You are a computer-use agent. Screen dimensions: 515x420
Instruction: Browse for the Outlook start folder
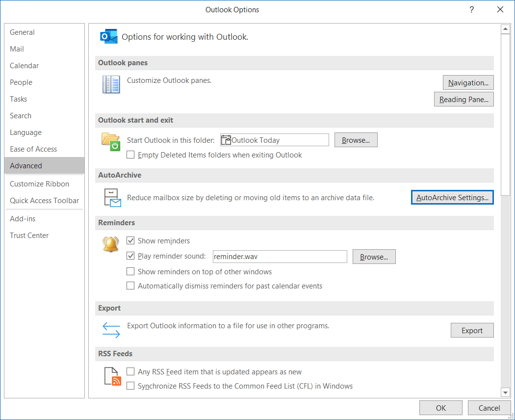(356, 140)
